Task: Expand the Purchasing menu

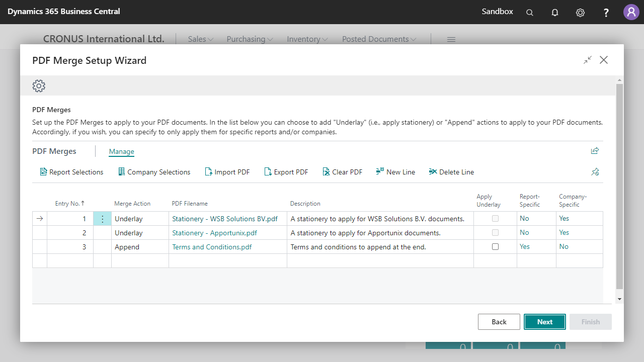Action: point(250,39)
